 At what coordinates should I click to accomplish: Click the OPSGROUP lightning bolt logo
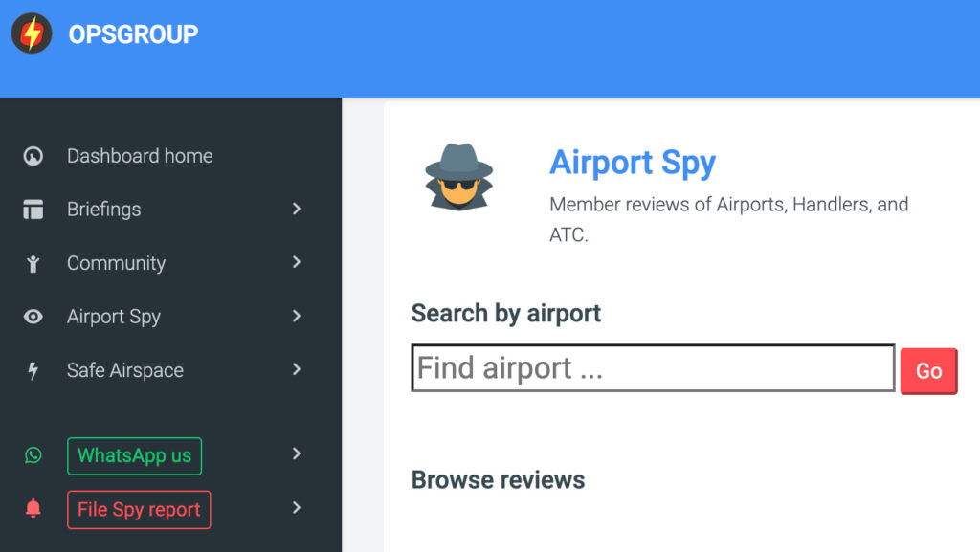click(x=32, y=33)
